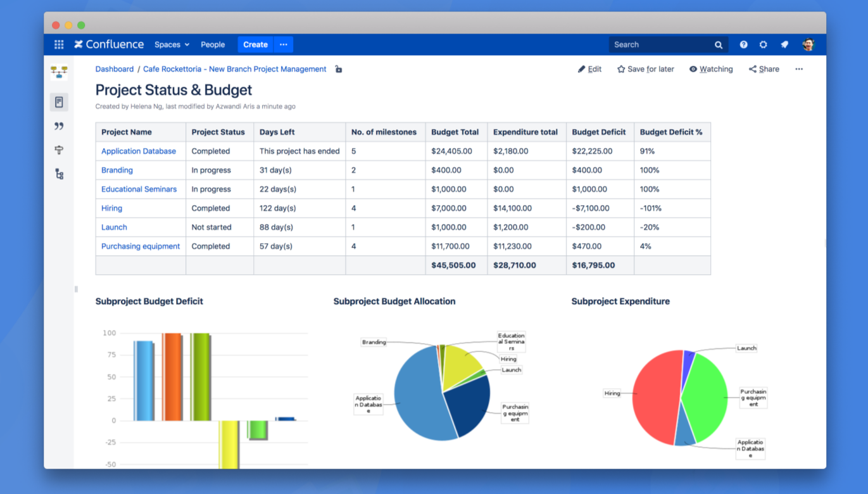Open the Launch project link
The image size is (868, 494).
(x=114, y=227)
